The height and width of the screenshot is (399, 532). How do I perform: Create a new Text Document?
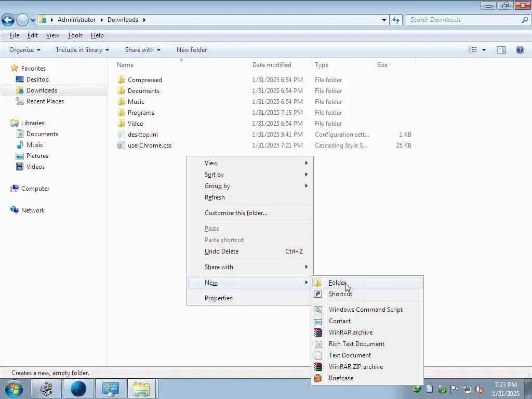(x=367, y=355)
